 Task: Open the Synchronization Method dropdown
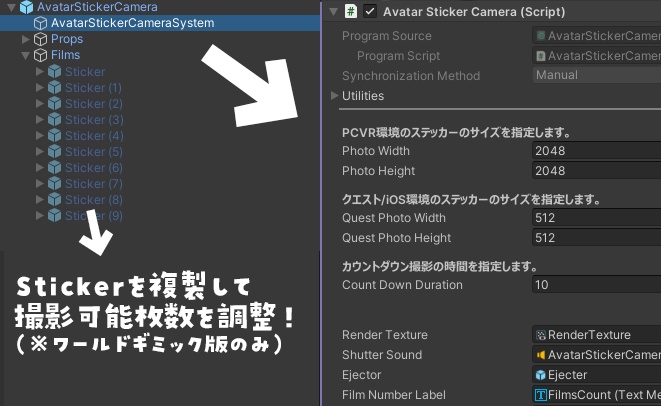[x=597, y=75]
